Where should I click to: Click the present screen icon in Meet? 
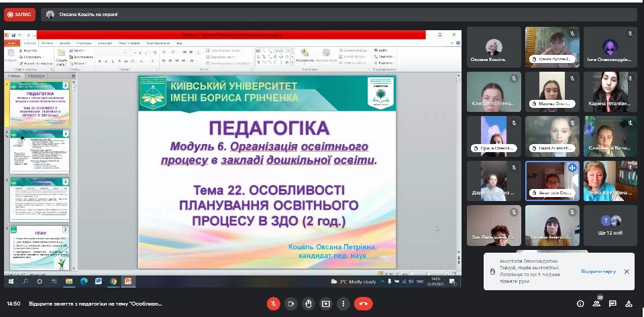[x=326, y=304]
